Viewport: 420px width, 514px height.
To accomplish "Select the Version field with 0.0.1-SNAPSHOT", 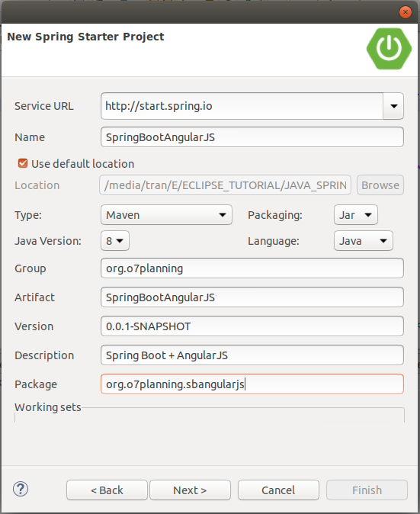I will [x=252, y=326].
